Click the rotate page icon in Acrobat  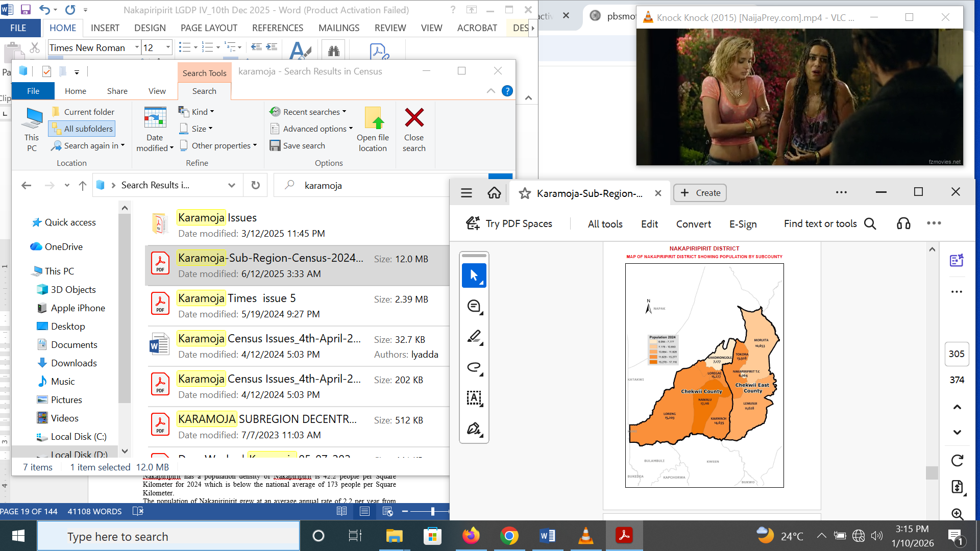[957, 461]
